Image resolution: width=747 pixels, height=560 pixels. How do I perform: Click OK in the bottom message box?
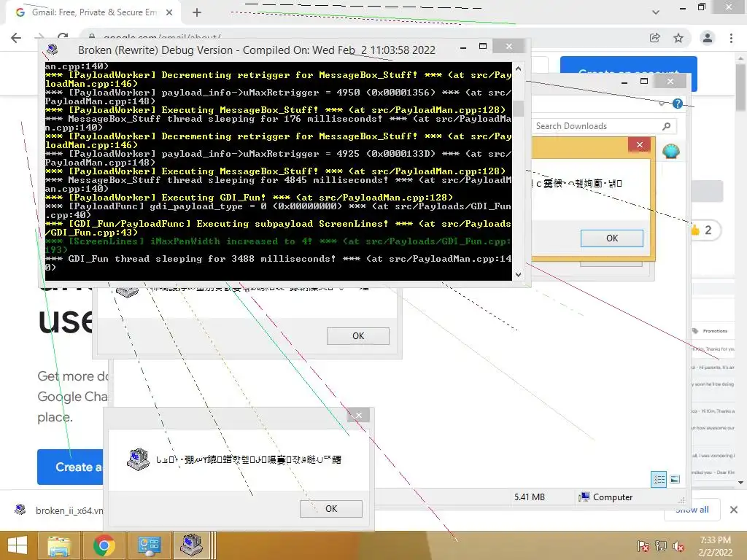(x=331, y=508)
